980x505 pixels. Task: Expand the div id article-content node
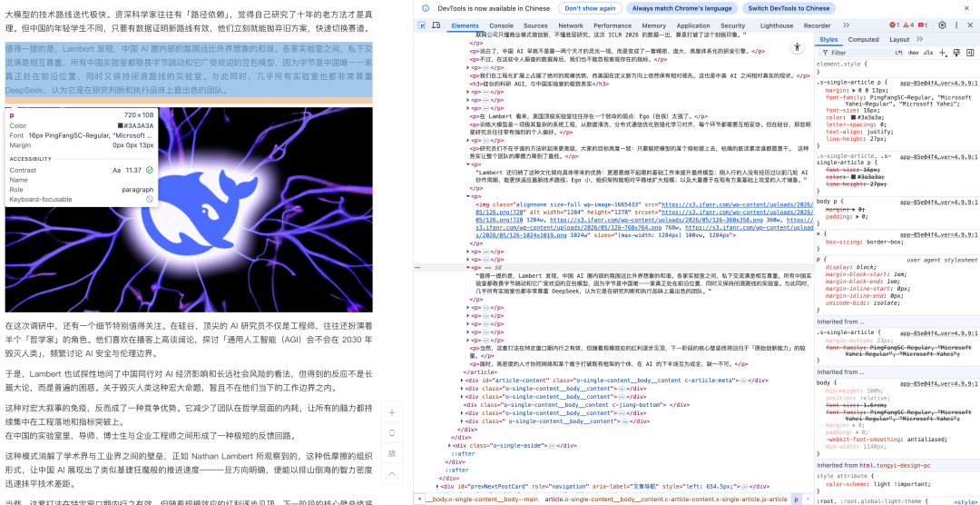pos(463,380)
